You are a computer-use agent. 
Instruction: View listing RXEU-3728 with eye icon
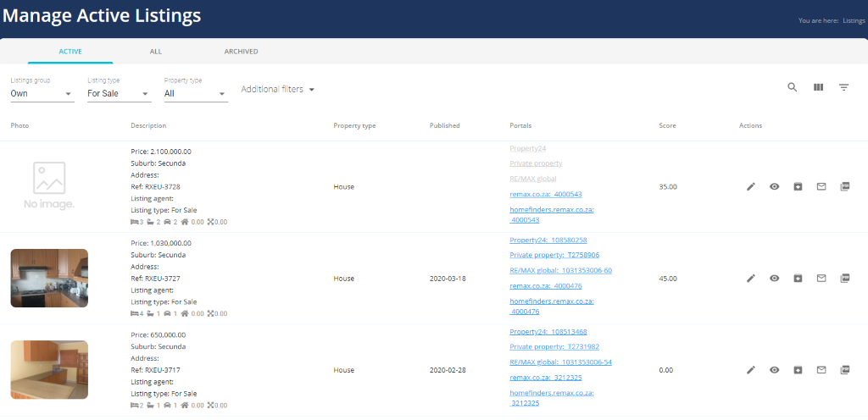click(775, 187)
